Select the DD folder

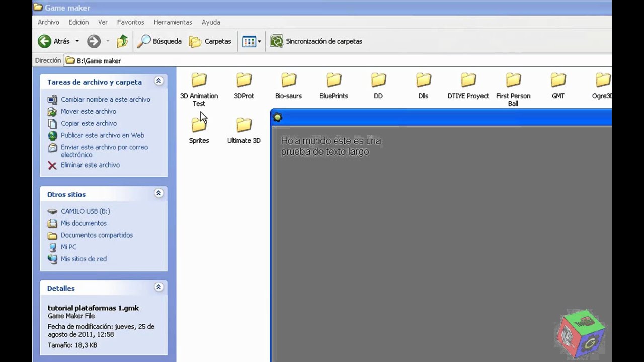(378, 85)
